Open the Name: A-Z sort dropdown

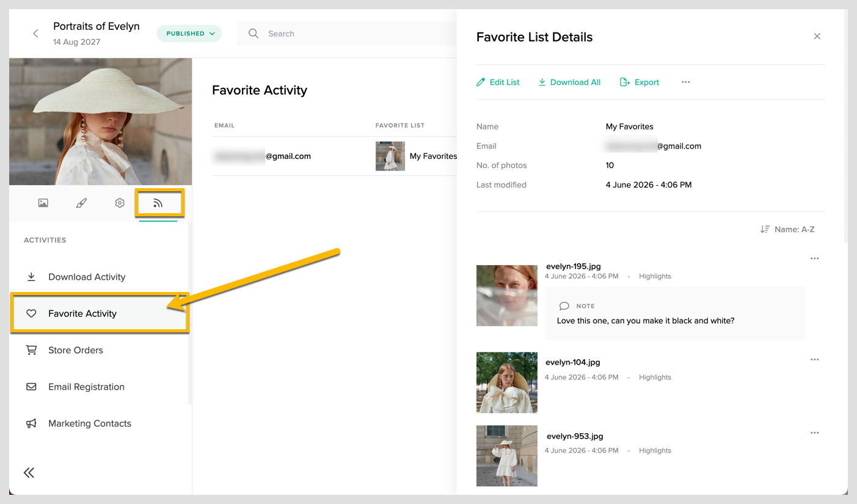[x=787, y=229]
